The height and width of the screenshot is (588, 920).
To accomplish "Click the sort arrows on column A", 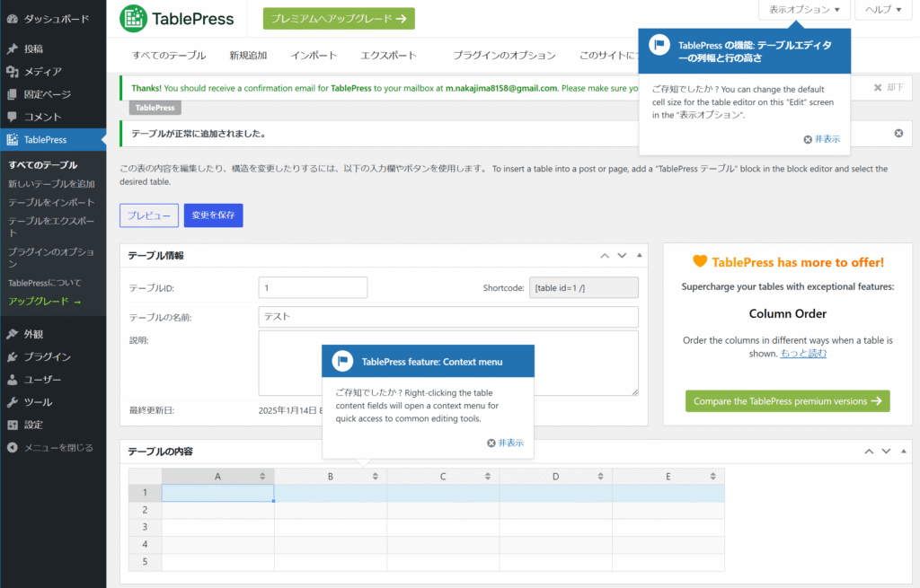I will (262, 477).
